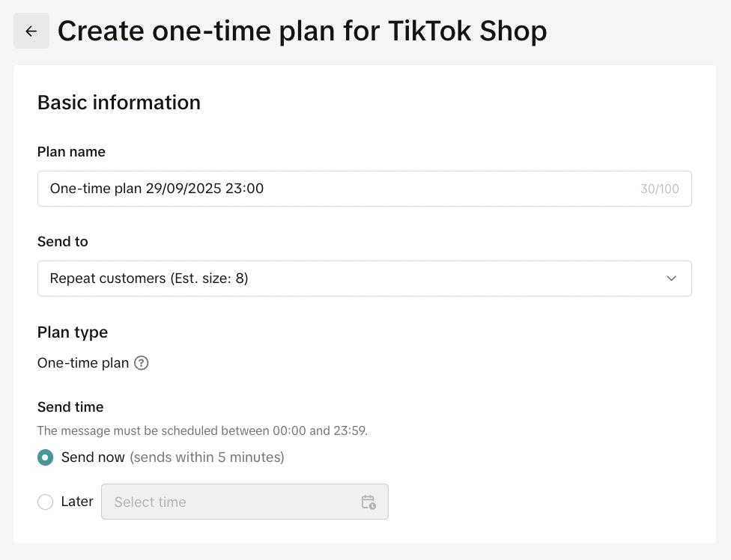The image size is (731, 560).
Task: Open the calendar clock time picker icon
Action: click(x=368, y=502)
